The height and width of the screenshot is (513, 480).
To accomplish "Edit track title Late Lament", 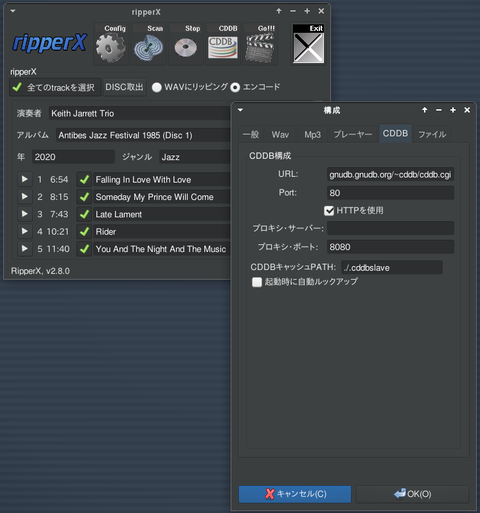I will point(162,214).
